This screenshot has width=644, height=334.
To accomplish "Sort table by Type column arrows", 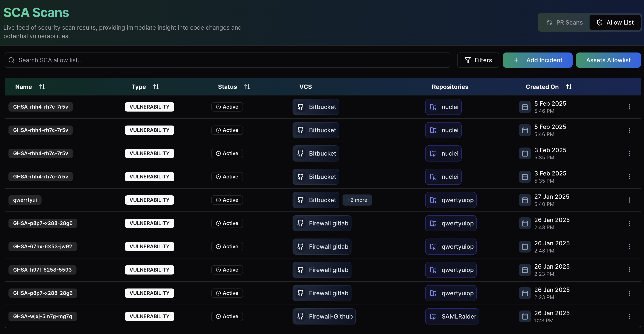I will tap(156, 87).
